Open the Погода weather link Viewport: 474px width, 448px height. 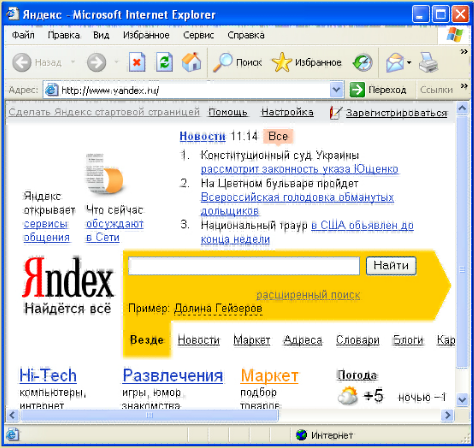(x=357, y=375)
